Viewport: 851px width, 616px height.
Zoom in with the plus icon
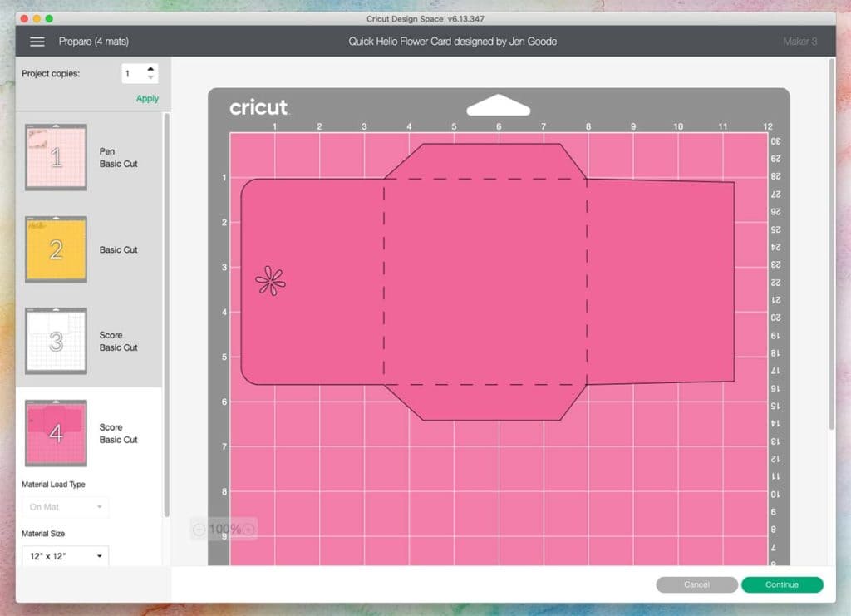pos(248,528)
